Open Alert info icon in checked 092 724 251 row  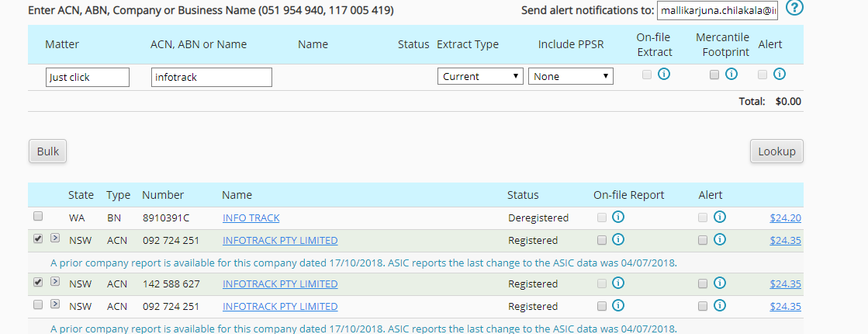point(719,240)
